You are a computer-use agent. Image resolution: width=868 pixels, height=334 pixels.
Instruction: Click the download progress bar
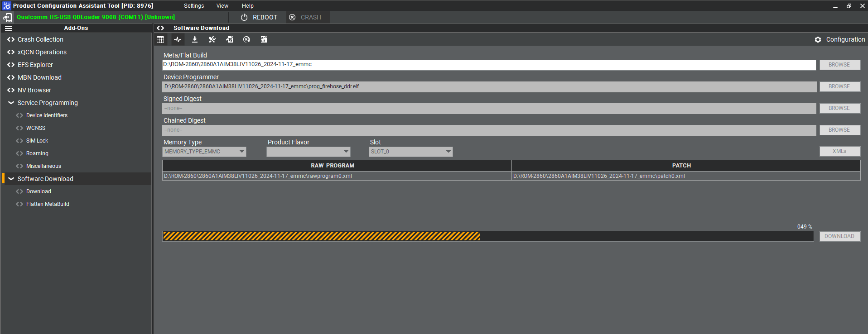487,236
